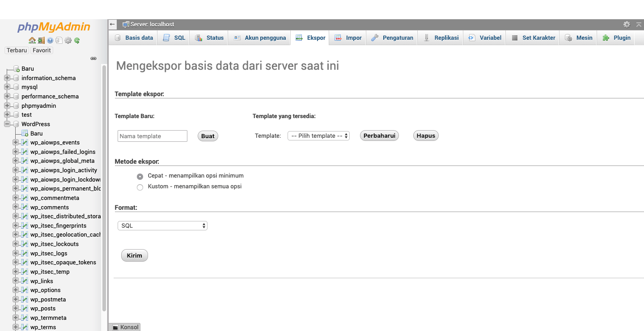
Task: Show recent tables with Terbaru button
Action: [17, 51]
